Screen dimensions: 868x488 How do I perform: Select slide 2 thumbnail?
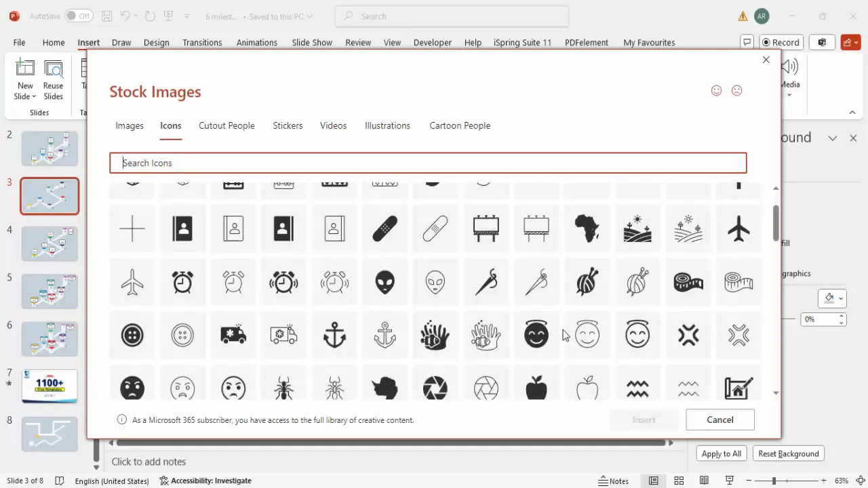coord(50,148)
